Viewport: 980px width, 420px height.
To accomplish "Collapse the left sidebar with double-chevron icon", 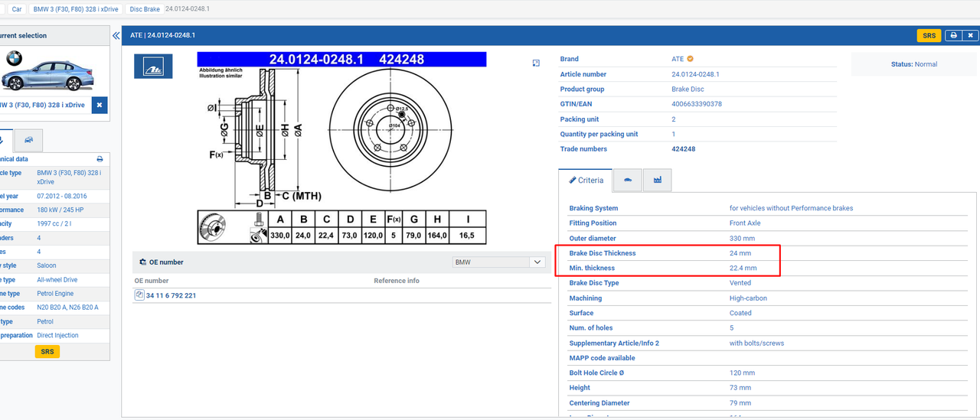I will [x=116, y=35].
